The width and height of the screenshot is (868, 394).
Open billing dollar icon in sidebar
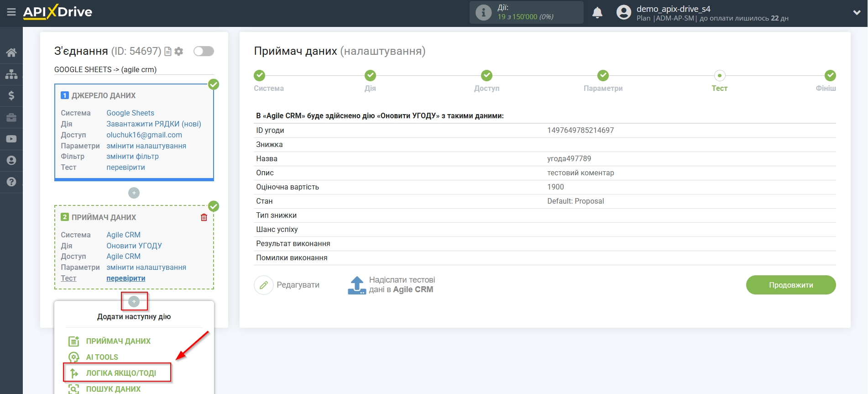tap(11, 95)
